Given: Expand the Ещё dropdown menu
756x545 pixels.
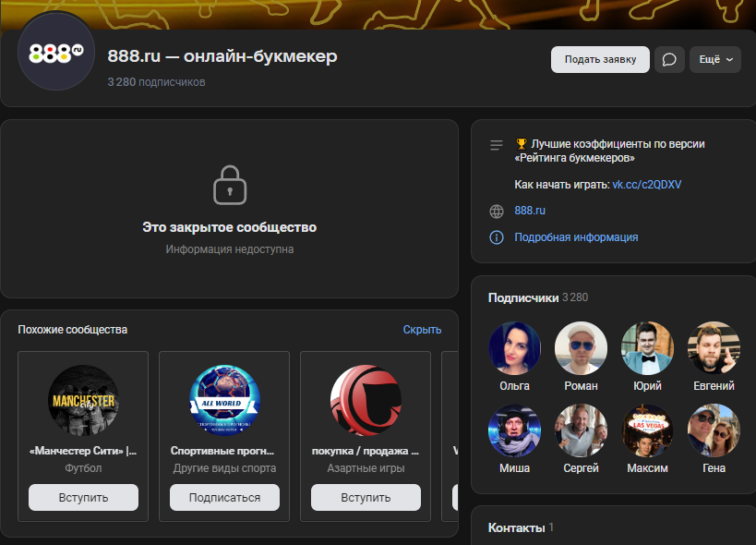Looking at the screenshot, I should tap(714, 60).
